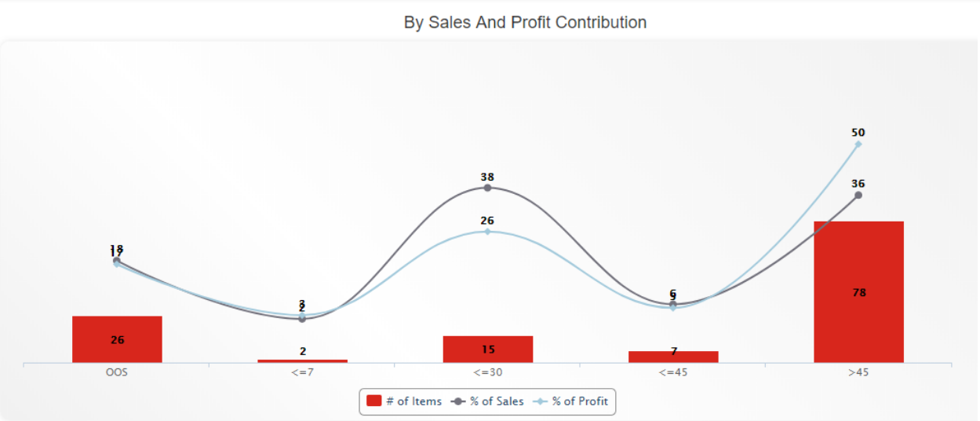Hide the "% of Sales" series via legend text
The width and height of the screenshot is (980, 421).
[497, 401]
